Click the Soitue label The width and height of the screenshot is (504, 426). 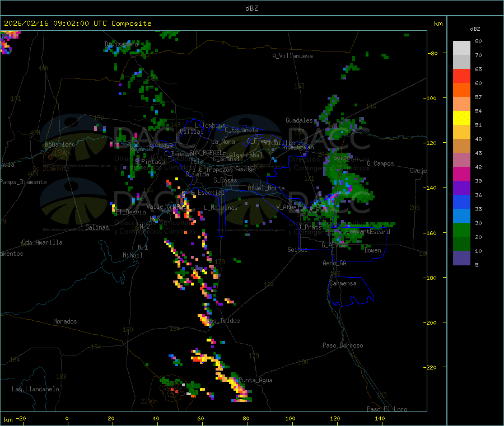click(297, 250)
